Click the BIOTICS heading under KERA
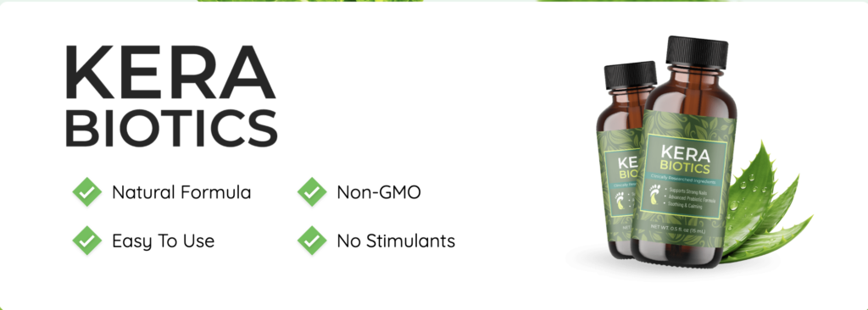This screenshot has width=868, height=310. point(171,129)
